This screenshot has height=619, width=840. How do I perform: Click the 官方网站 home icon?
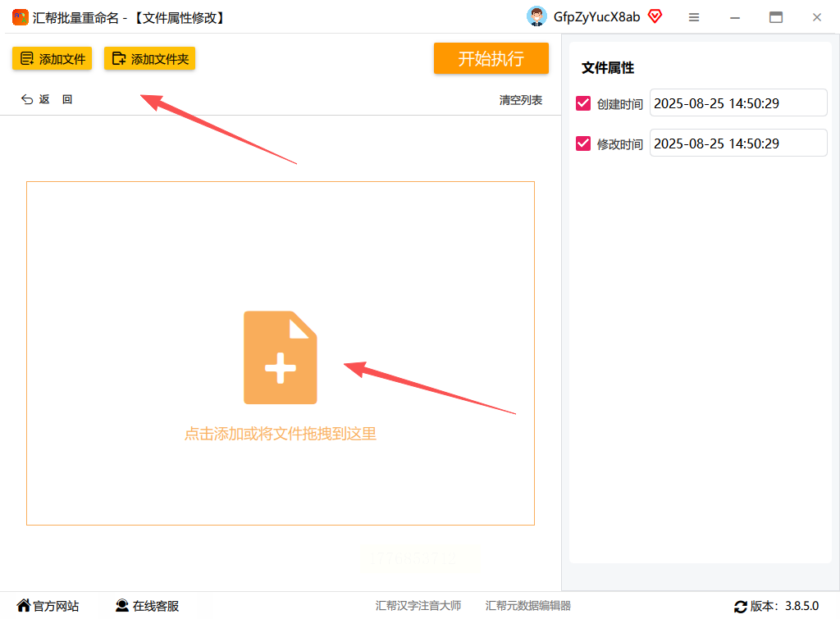[x=24, y=605]
